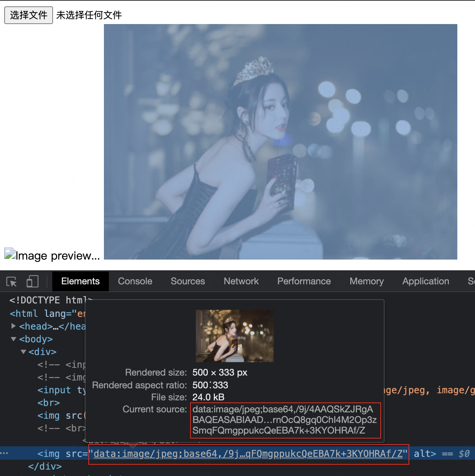The width and height of the screenshot is (475, 476).
Task: Open the Network panel
Action: [241, 281]
